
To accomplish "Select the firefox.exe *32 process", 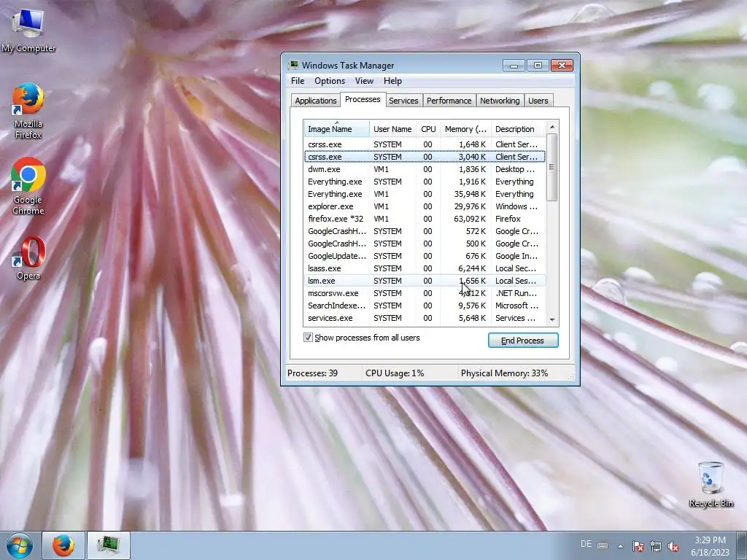I will [425, 219].
